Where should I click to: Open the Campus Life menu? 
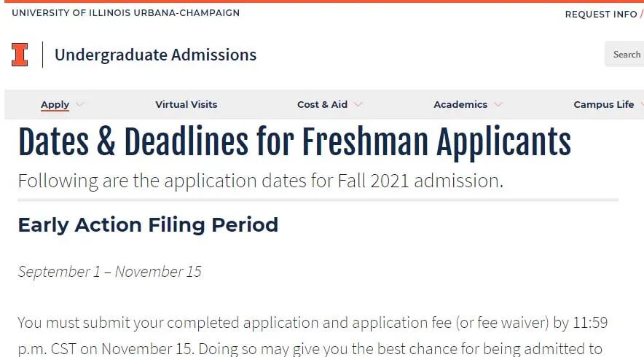pos(603,104)
